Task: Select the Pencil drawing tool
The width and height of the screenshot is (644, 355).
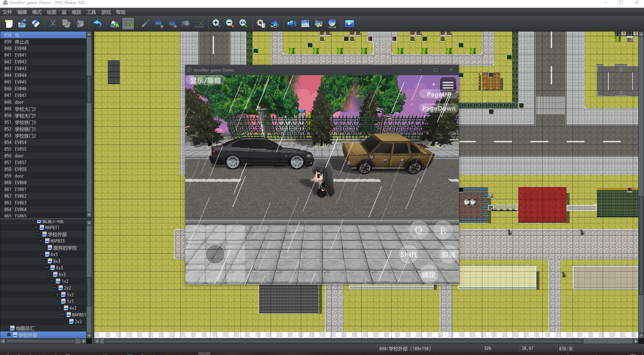Action: click(x=145, y=23)
